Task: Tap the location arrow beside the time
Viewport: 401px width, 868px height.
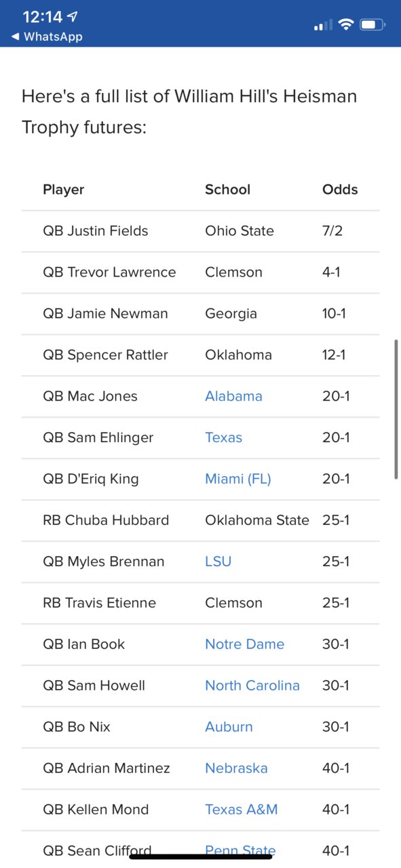Action: tap(73, 17)
